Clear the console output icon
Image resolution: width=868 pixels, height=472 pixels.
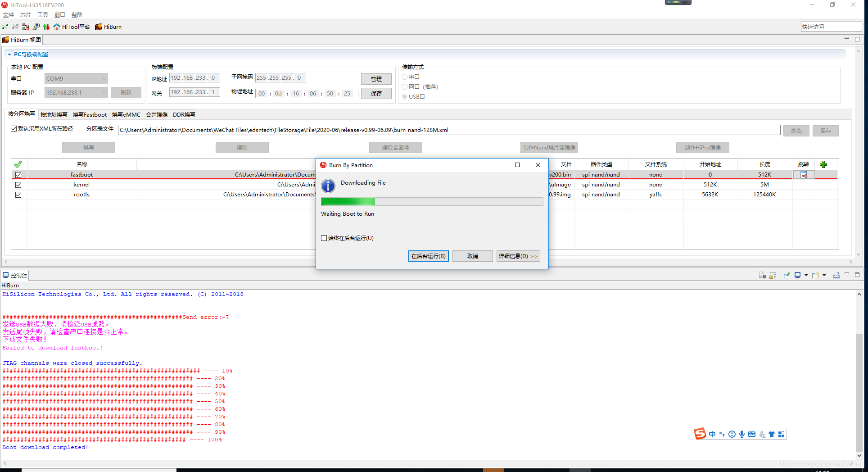click(762, 275)
